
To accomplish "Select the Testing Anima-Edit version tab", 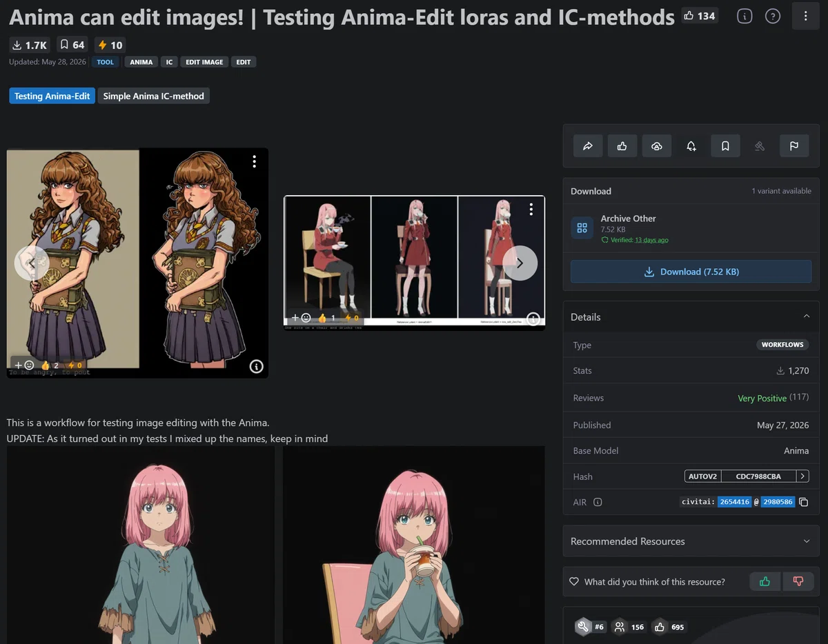I will pyautogui.click(x=52, y=96).
